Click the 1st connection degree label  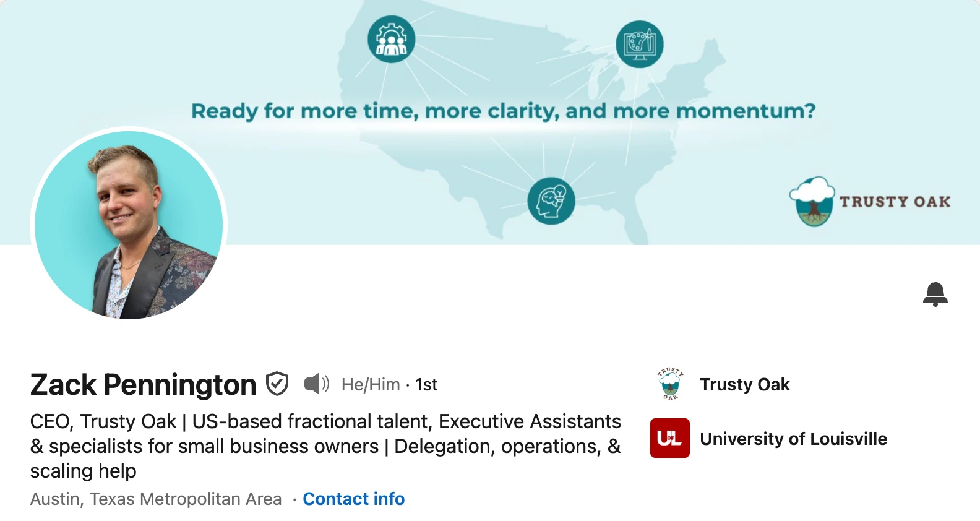pyautogui.click(x=426, y=384)
